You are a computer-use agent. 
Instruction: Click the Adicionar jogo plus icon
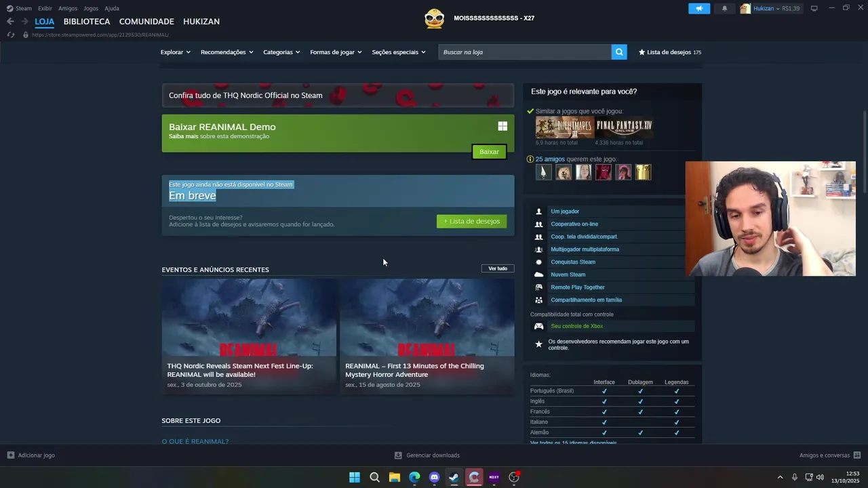[10, 455]
